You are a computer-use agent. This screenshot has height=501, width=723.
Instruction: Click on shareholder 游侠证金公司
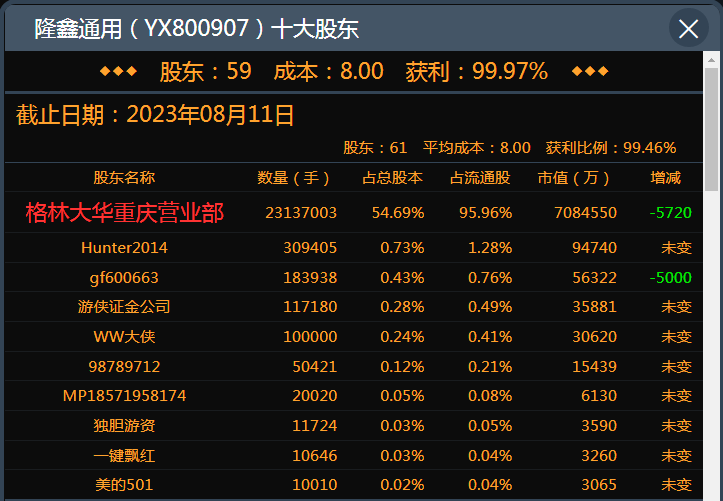pyautogui.click(x=124, y=307)
